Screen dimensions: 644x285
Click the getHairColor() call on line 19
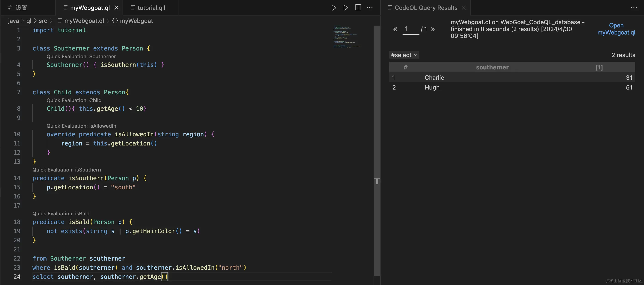pyautogui.click(x=157, y=231)
